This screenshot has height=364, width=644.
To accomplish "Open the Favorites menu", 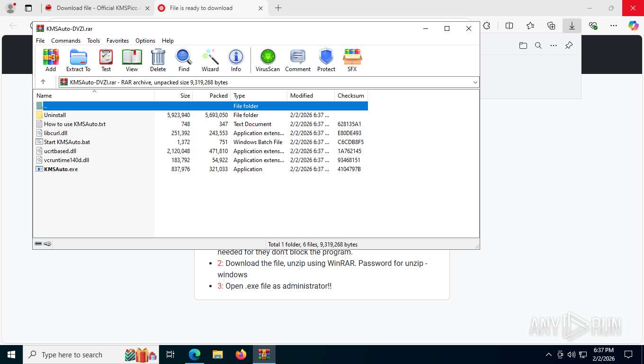I will 117,41.
